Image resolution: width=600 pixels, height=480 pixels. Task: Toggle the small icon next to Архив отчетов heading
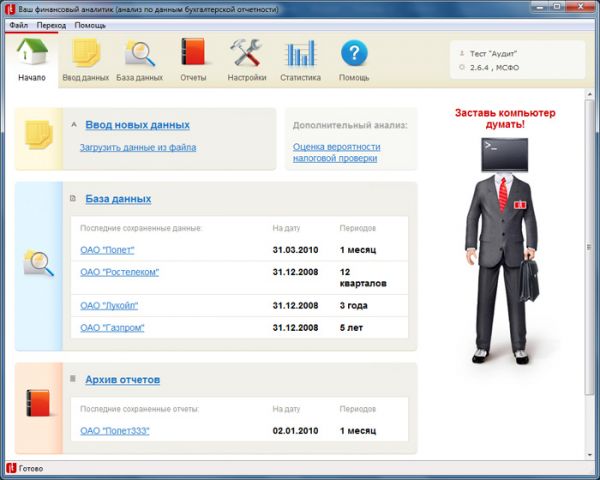pos(73,379)
